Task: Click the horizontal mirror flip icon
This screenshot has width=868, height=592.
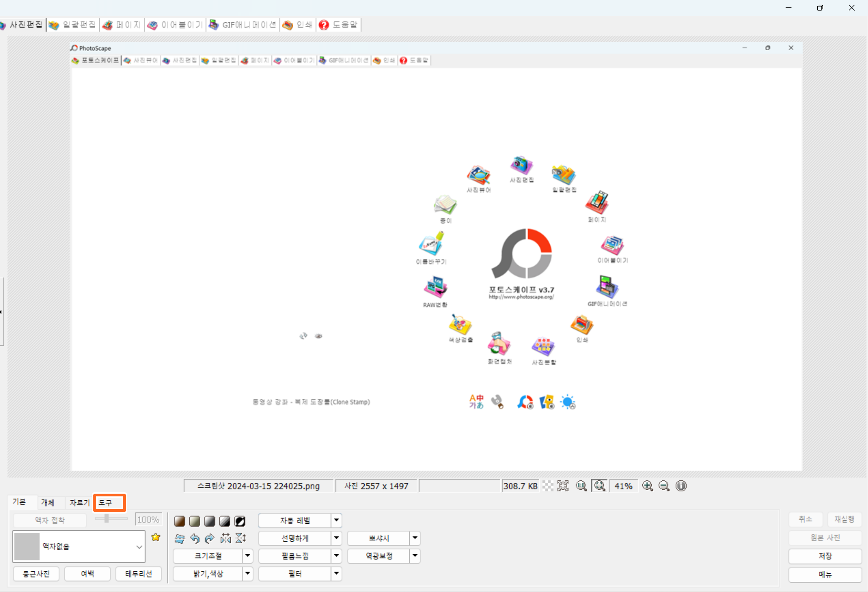Action: click(x=225, y=539)
